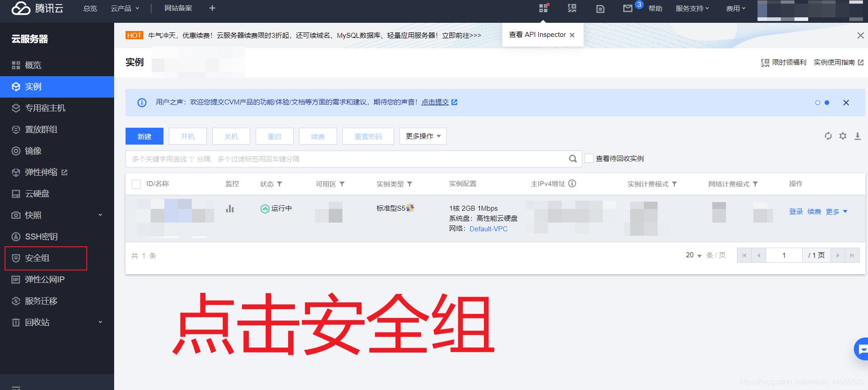Focus the keyword search input field
Screen dimensions: 868x390
347,159
